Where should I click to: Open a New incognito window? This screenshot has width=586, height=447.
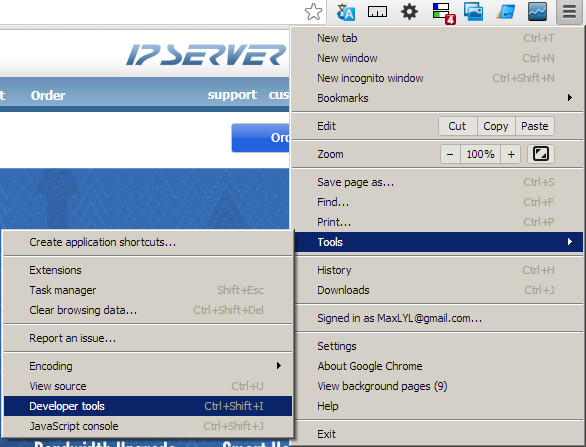pyautogui.click(x=437, y=78)
